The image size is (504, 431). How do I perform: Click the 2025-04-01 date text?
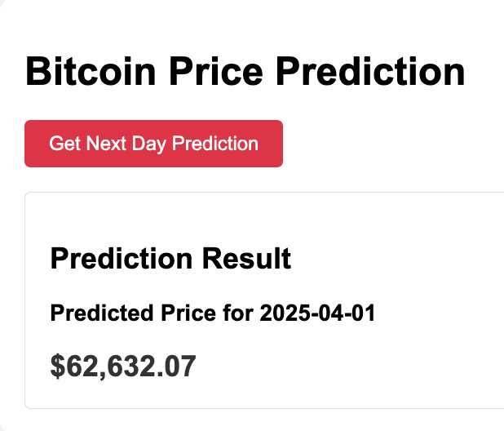click(317, 313)
